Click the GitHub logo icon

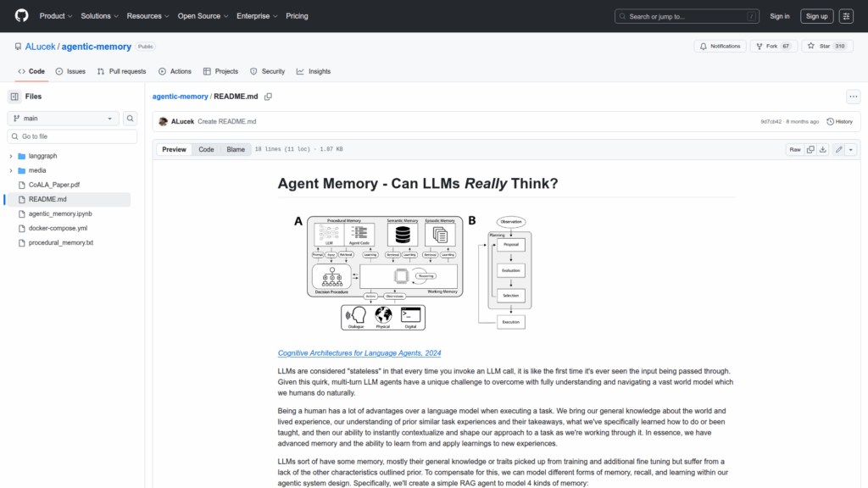tap(21, 16)
